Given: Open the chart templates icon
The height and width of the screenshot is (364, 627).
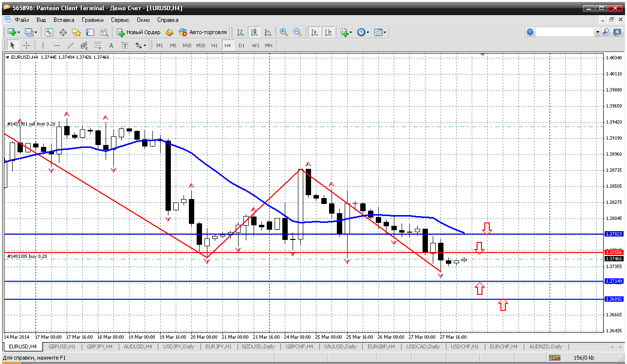Looking at the screenshot, I should [378, 32].
